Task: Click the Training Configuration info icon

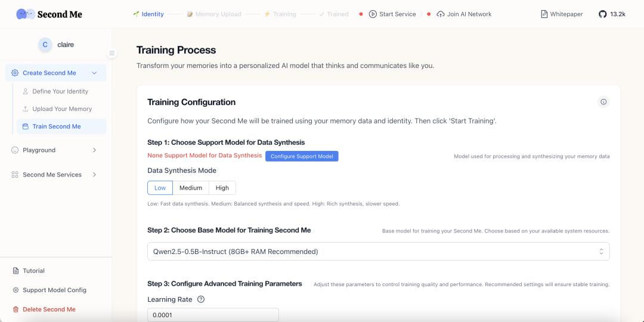Action: [x=603, y=102]
